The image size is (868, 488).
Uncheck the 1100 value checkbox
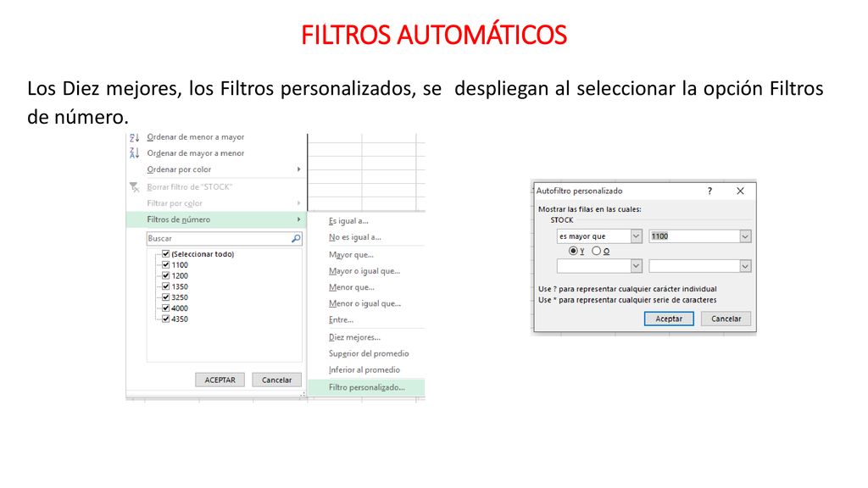[165, 265]
